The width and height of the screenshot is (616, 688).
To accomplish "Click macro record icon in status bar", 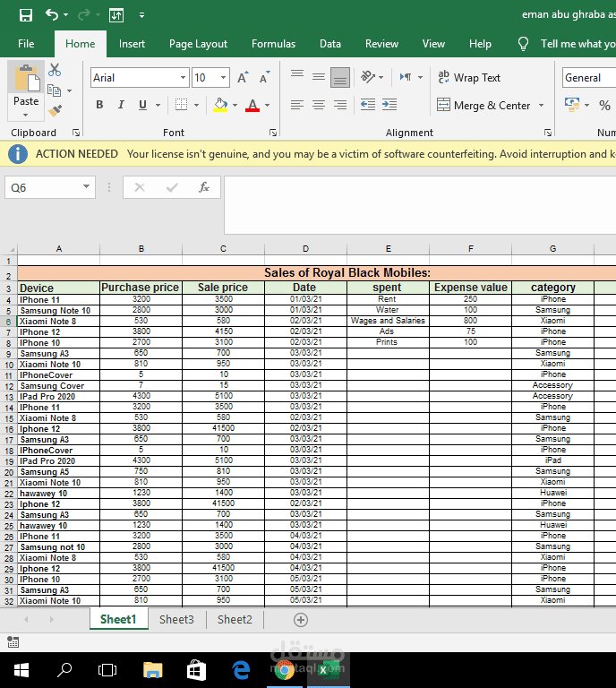I will click(x=13, y=642).
